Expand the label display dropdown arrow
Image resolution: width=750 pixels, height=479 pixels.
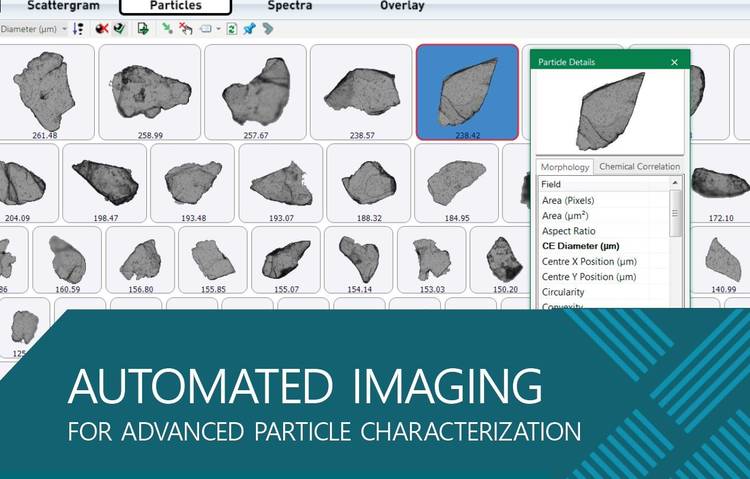pyautogui.click(x=217, y=29)
